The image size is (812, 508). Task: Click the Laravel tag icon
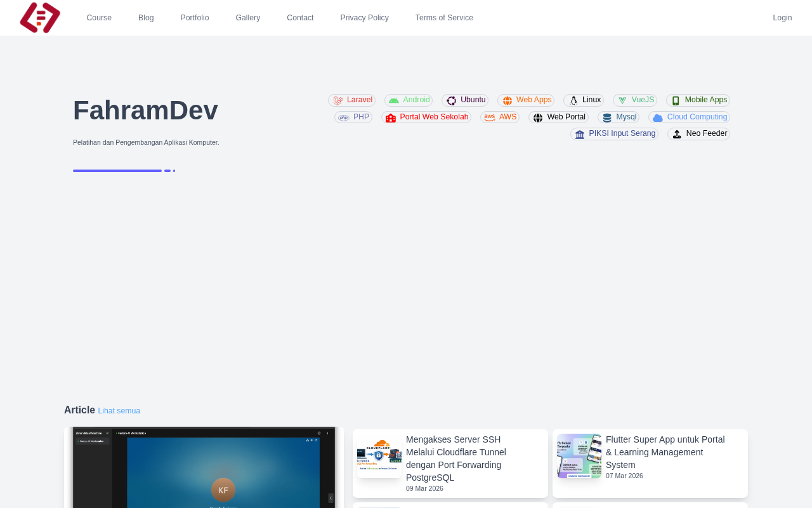[x=338, y=100]
